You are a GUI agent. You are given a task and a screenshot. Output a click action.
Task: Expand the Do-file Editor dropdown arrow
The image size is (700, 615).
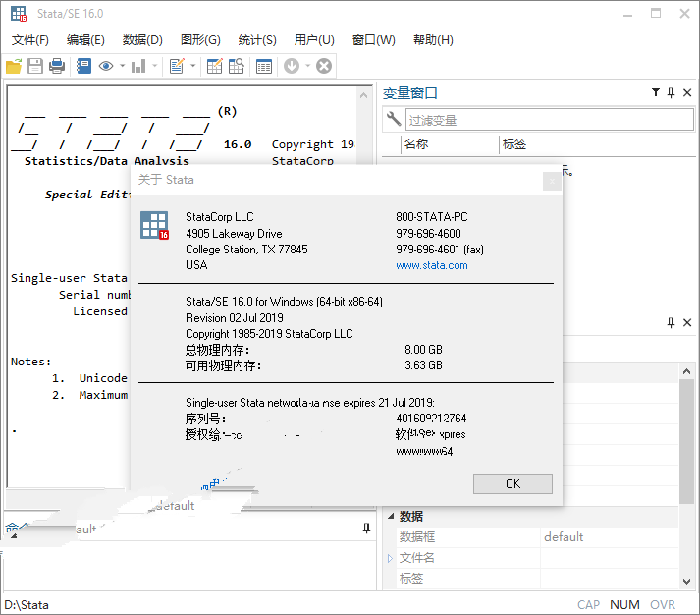pyautogui.click(x=192, y=66)
